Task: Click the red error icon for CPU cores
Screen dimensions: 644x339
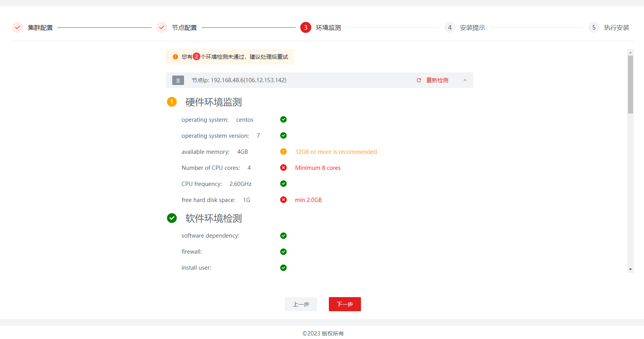Action: (283, 168)
